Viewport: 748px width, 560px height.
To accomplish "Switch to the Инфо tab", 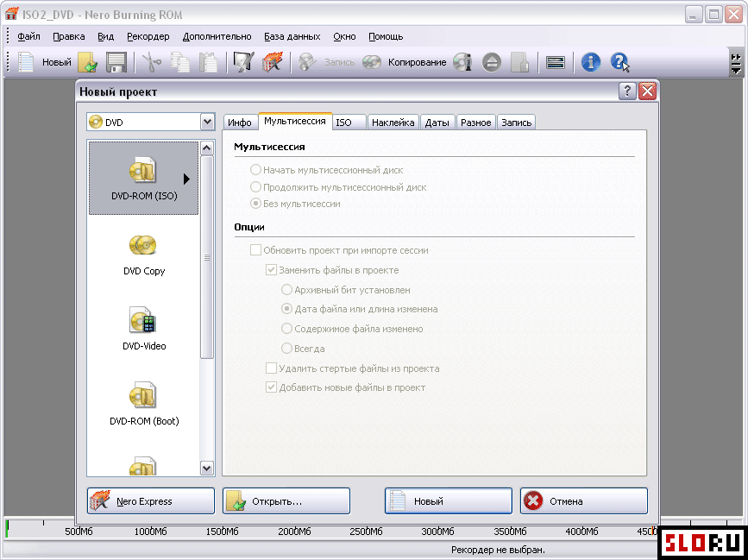I will (240, 123).
